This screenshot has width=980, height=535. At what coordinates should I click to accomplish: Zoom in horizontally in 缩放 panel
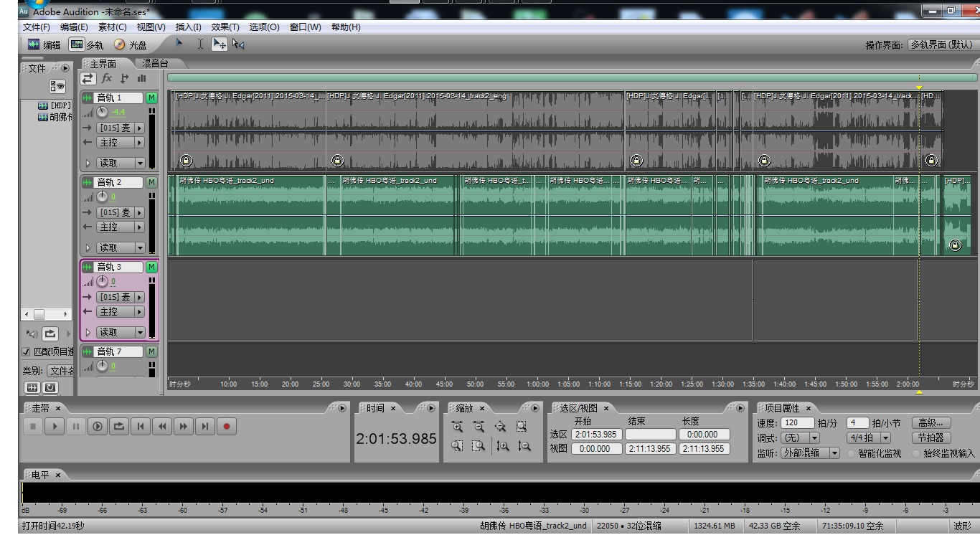point(457,426)
